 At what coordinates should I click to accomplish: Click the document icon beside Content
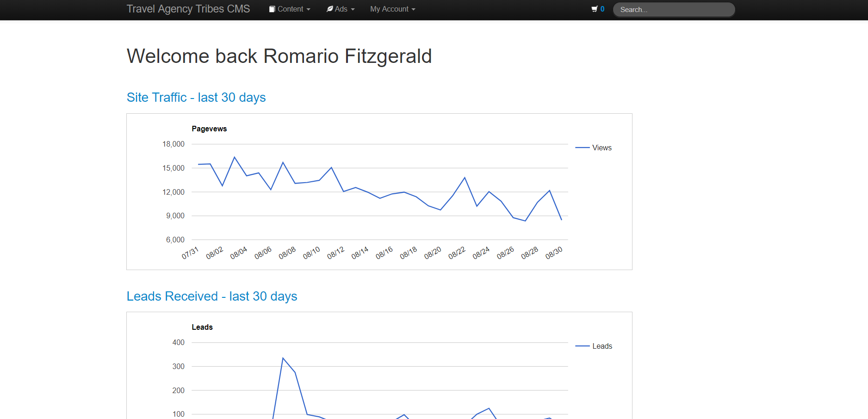click(x=272, y=9)
